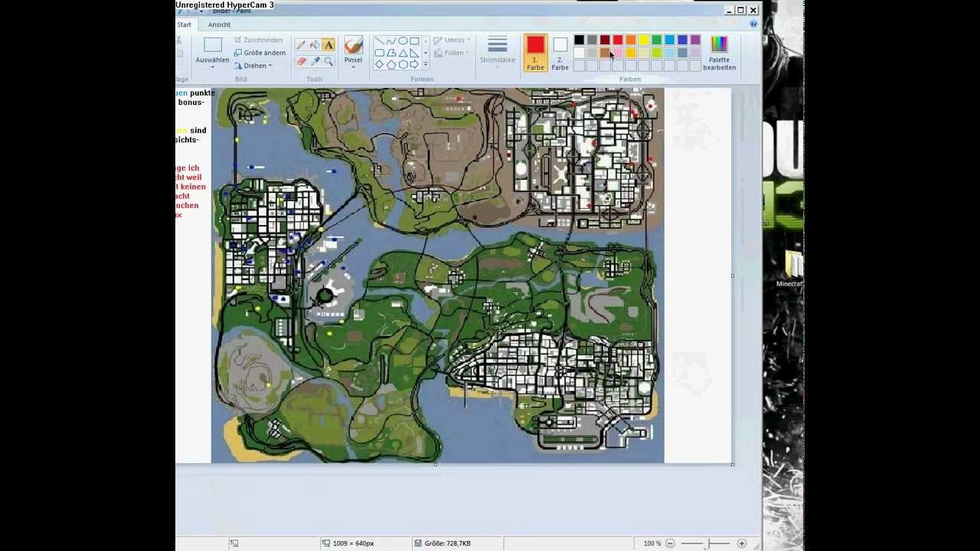
Task: Choose the Right triangle shape
Action: [414, 53]
